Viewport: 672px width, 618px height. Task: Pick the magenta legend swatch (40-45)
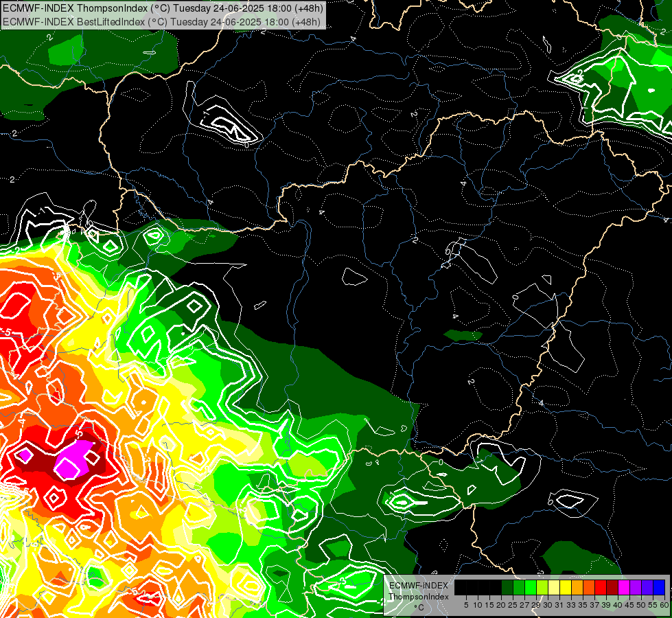[x=624, y=587]
